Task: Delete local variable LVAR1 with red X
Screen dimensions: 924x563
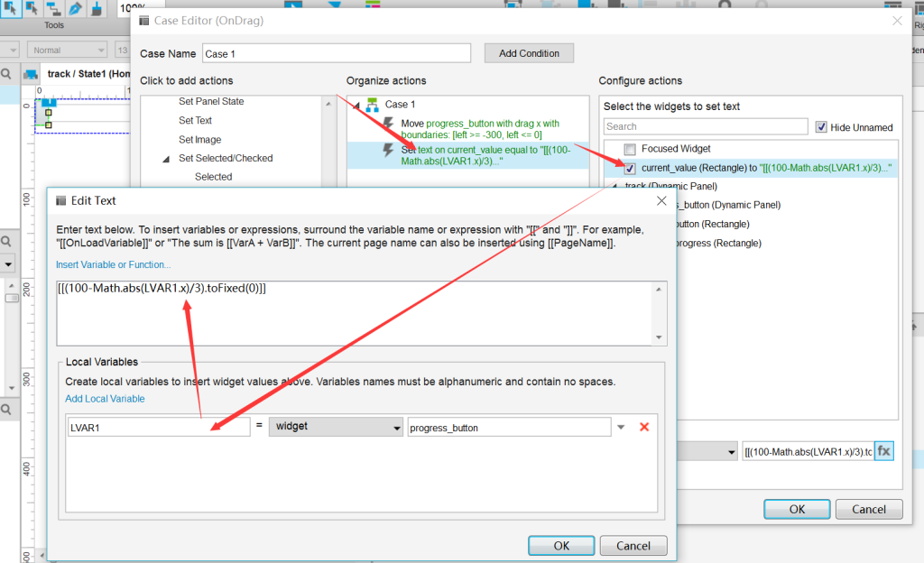Action: (x=644, y=427)
